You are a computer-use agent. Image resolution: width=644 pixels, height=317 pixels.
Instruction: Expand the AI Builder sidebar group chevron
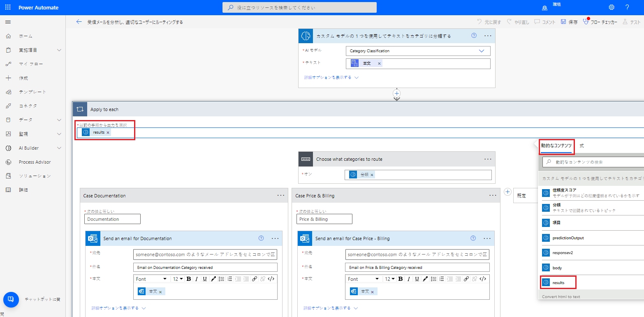(x=59, y=148)
